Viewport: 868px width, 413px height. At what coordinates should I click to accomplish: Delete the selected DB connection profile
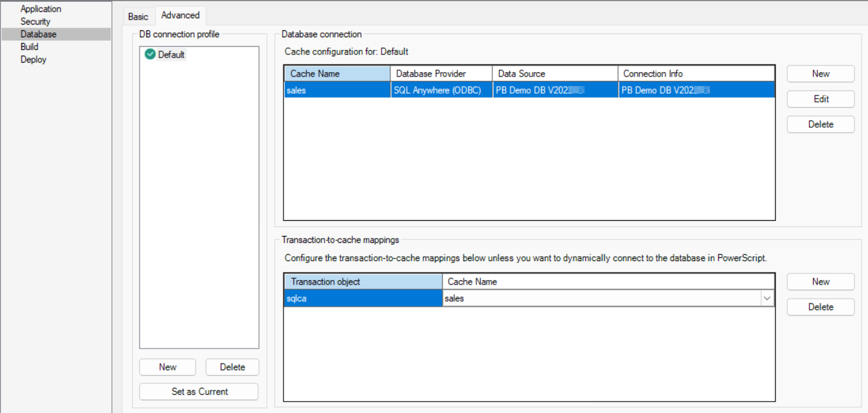(232, 367)
